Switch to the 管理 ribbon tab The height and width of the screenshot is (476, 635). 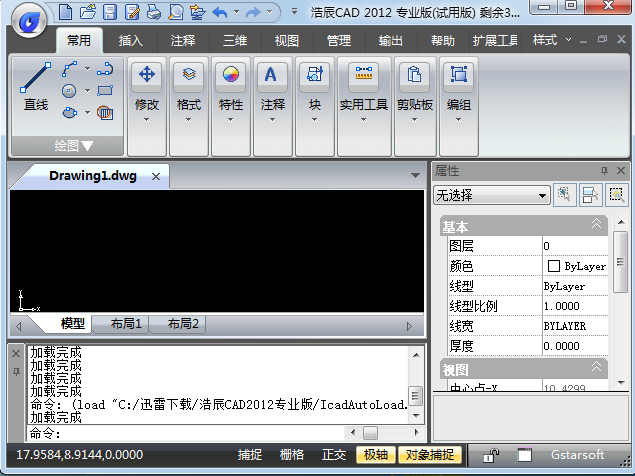(339, 41)
